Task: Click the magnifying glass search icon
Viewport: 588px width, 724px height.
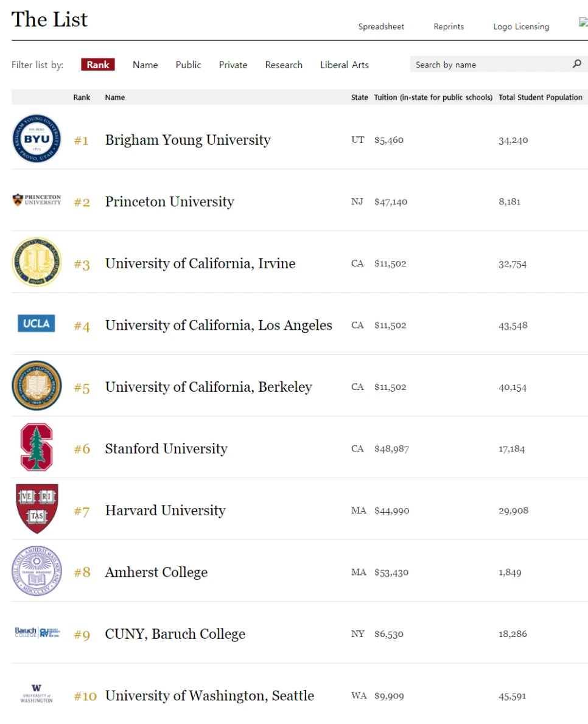Action: tap(576, 64)
